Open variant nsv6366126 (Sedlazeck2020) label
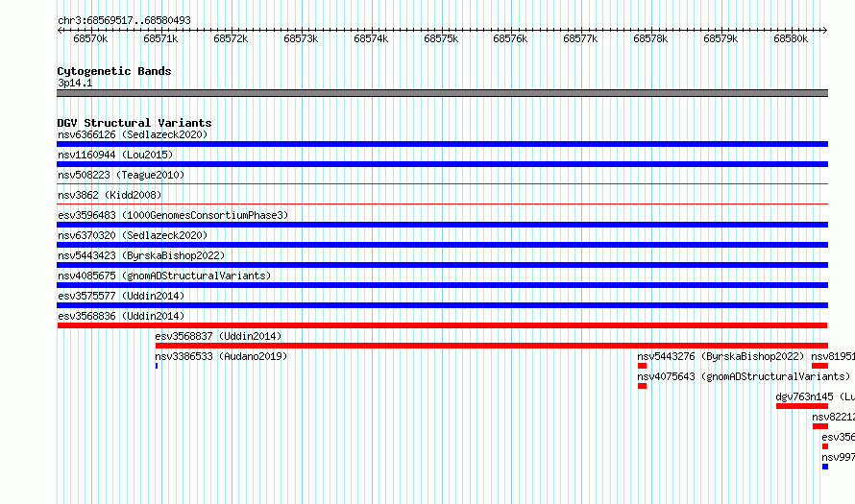Viewport: 855px width, 504px height. point(133,134)
